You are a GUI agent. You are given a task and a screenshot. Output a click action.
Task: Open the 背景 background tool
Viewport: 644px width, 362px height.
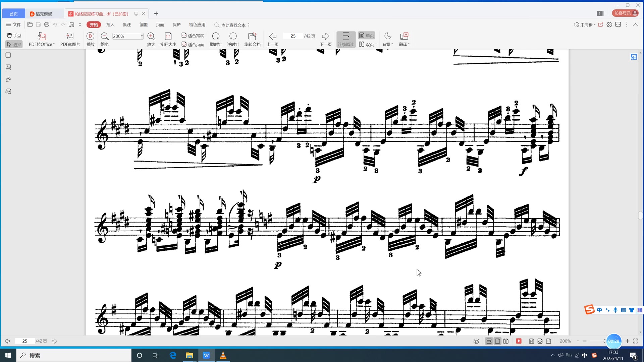387,40
